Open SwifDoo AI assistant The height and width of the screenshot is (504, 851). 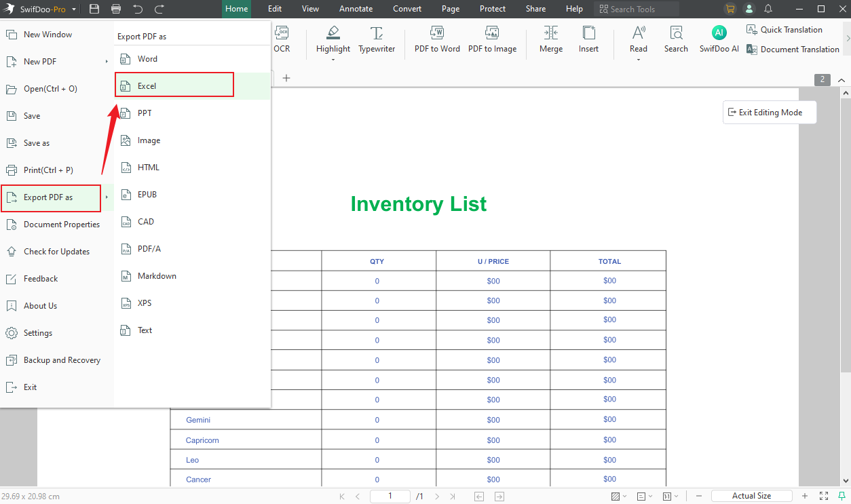(x=719, y=40)
